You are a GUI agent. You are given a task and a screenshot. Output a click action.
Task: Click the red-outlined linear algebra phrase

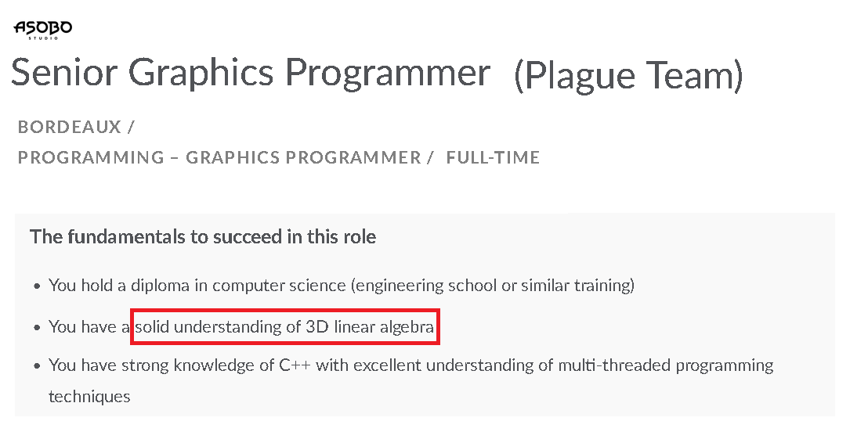(284, 326)
